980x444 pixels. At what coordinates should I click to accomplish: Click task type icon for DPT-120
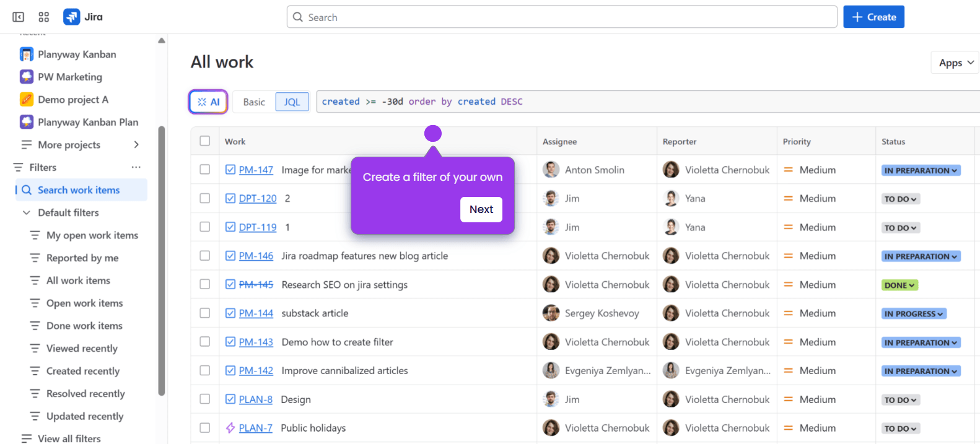click(230, 198)
